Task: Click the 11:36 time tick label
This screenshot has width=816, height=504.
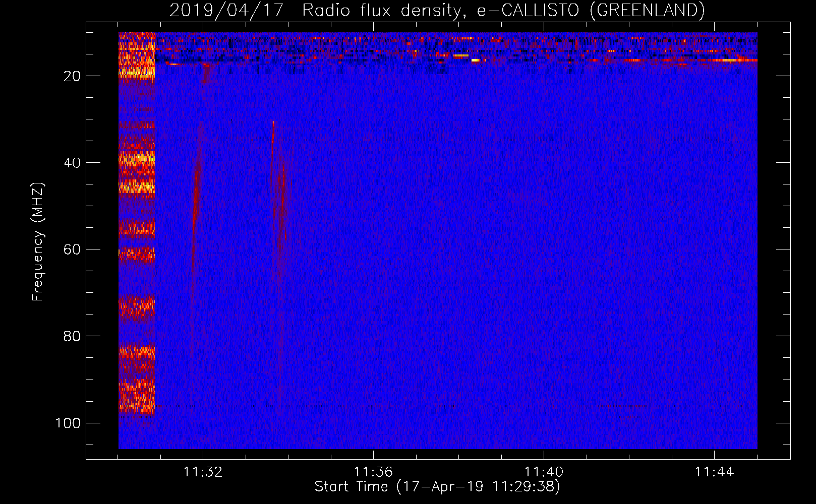Action: tap(373, 472)
